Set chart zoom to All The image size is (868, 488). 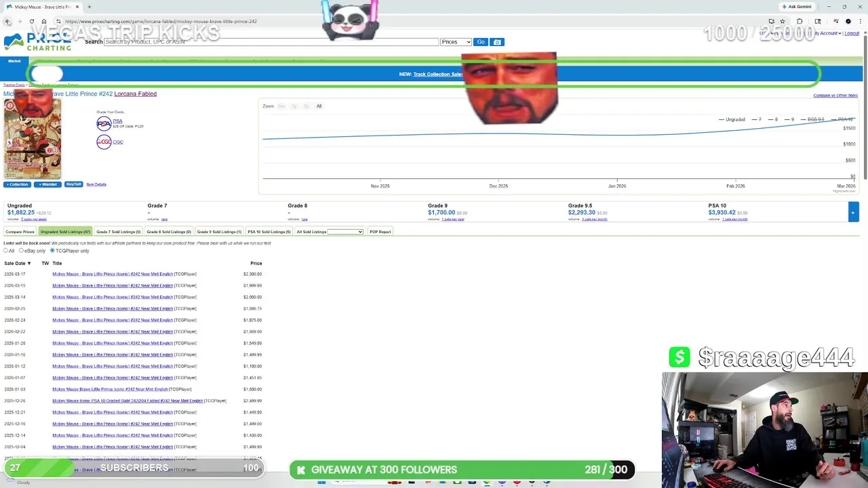click(319, 106)
